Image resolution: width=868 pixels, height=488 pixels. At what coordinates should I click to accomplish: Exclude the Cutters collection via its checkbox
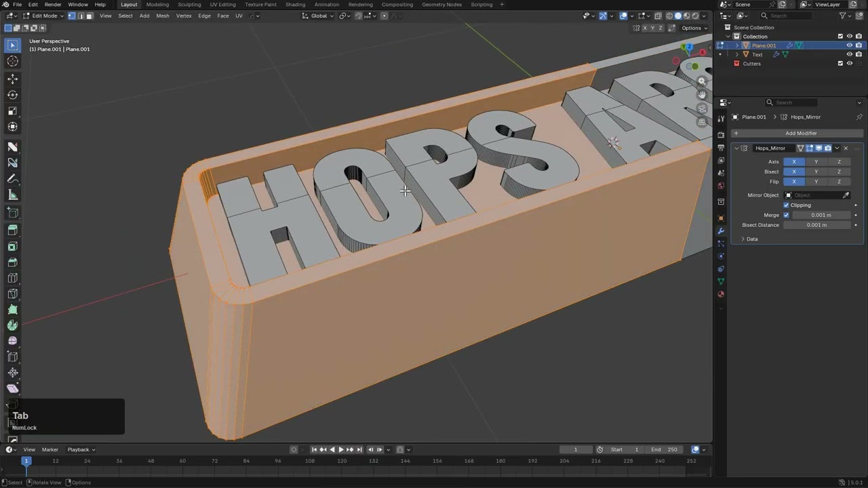[x=840, y=64]
